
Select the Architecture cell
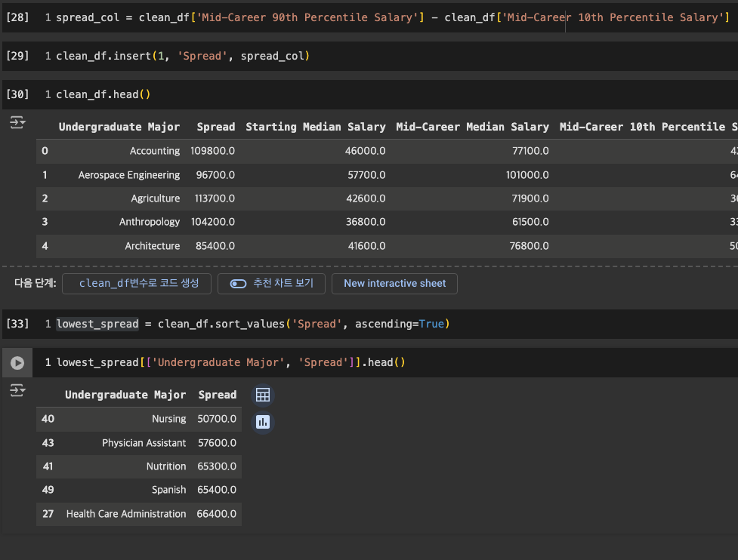tap(152, 246)
